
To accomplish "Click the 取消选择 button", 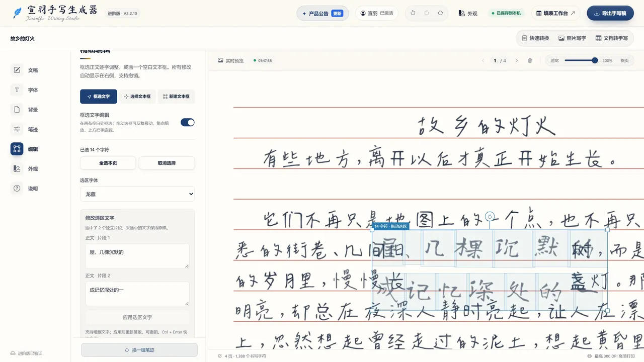I will coord(167,163).
